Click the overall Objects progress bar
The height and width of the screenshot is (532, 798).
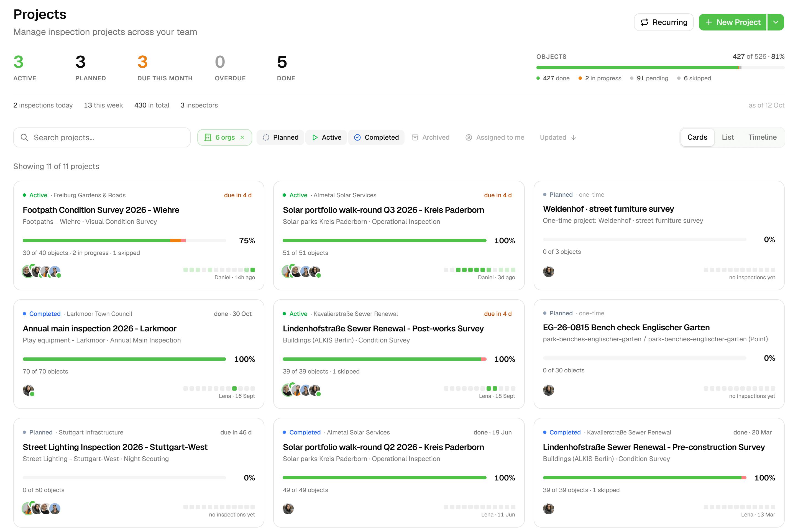[x=660, y=68]
